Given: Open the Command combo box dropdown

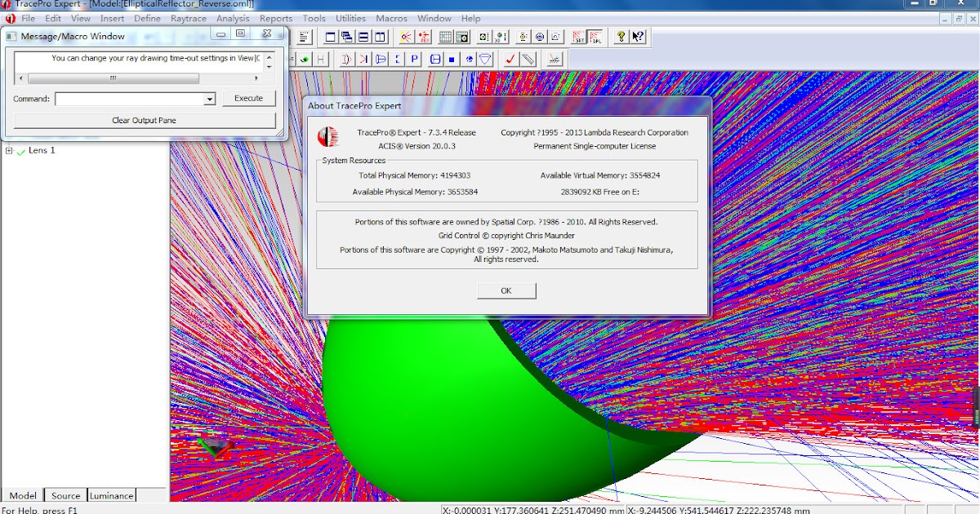Looking at the screenshot, I should pyautogui.click(x=211, y=98).
